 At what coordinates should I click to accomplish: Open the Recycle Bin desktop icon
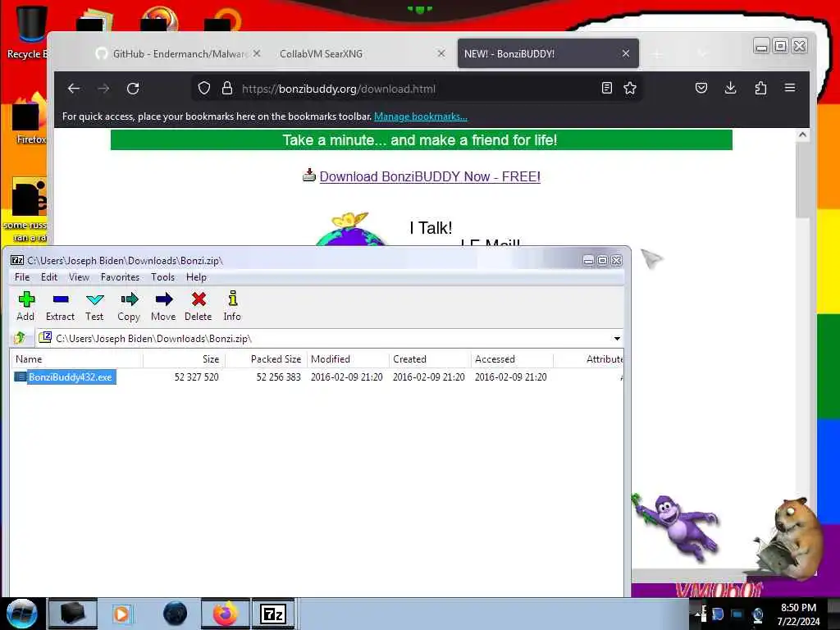30,32
